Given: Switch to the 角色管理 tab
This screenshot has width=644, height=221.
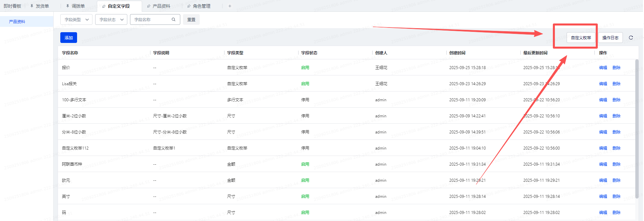Looking at the screenshot, I should pos(202,6).
